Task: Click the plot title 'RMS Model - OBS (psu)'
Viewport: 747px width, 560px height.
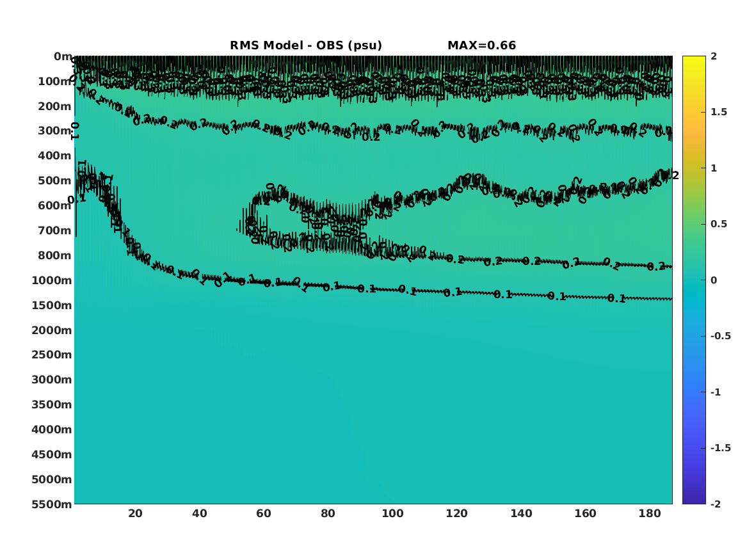Action: 306,45
